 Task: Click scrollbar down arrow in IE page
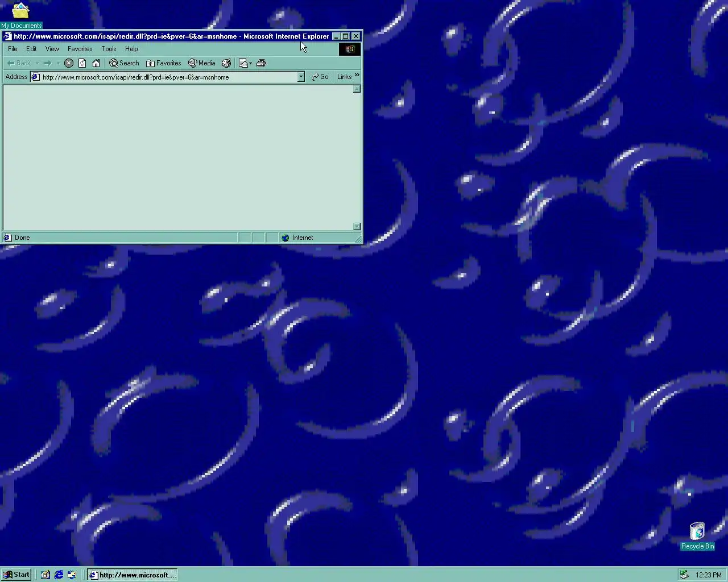tap(357, 226)
